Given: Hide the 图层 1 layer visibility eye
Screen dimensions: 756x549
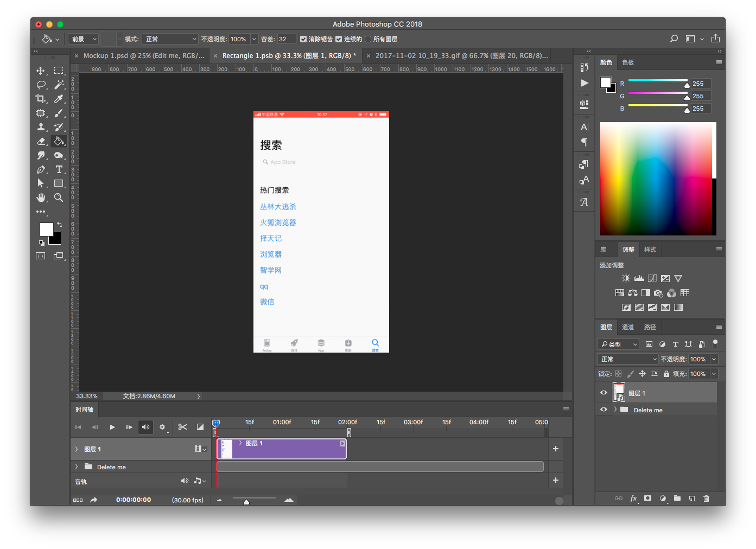Looking at the screenshot, I should click(603, 393).
